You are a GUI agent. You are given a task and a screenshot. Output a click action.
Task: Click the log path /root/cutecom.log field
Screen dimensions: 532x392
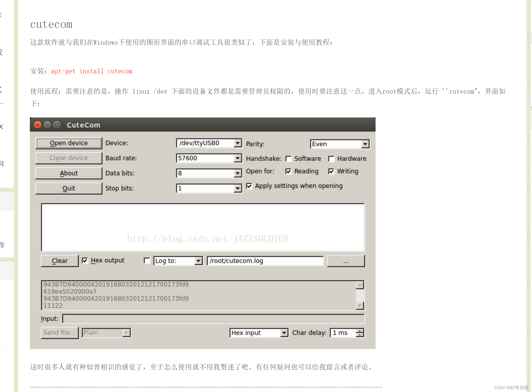265,261
